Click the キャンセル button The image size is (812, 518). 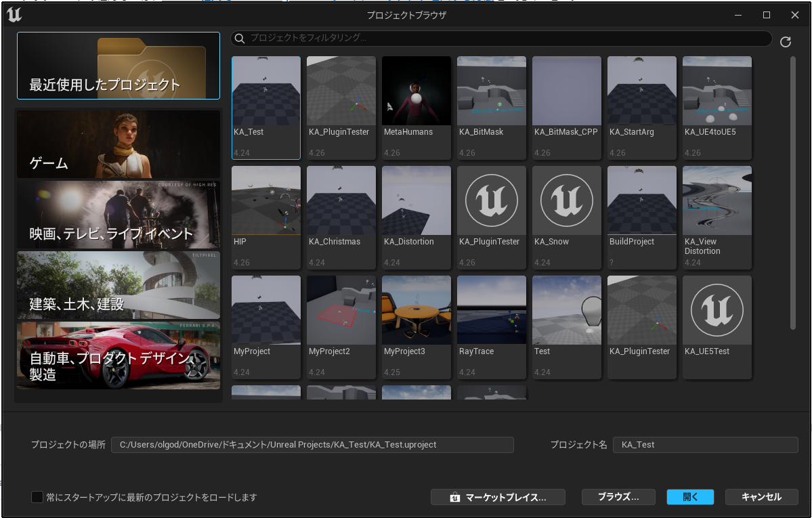pos(761,497)
